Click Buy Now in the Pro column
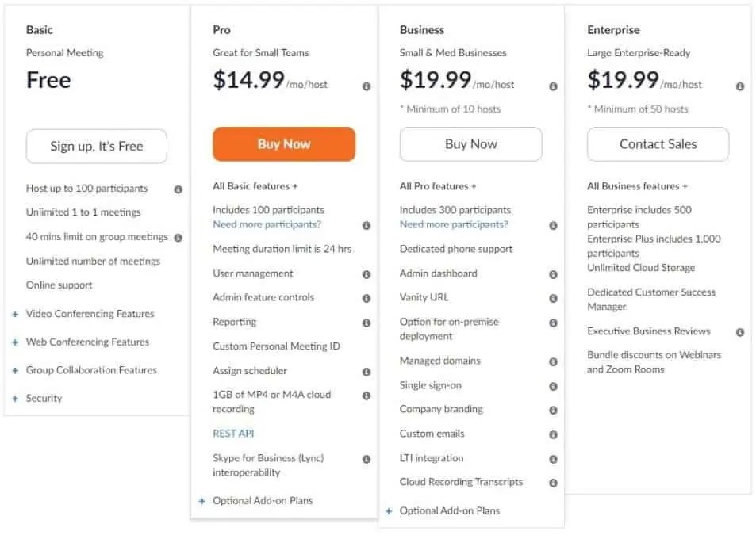The width and height of the screenshot is (756, 535). pyautogui.click(x=283, y=144)
